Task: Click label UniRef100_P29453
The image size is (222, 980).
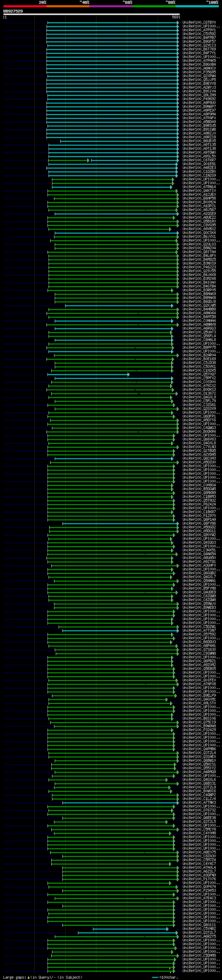Action: click(199, 890)
